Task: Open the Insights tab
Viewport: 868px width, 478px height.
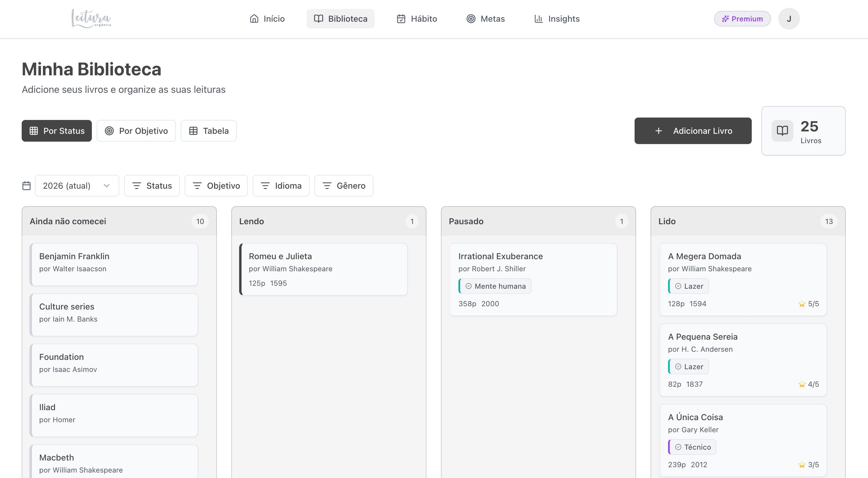Action: pos(557,19)
